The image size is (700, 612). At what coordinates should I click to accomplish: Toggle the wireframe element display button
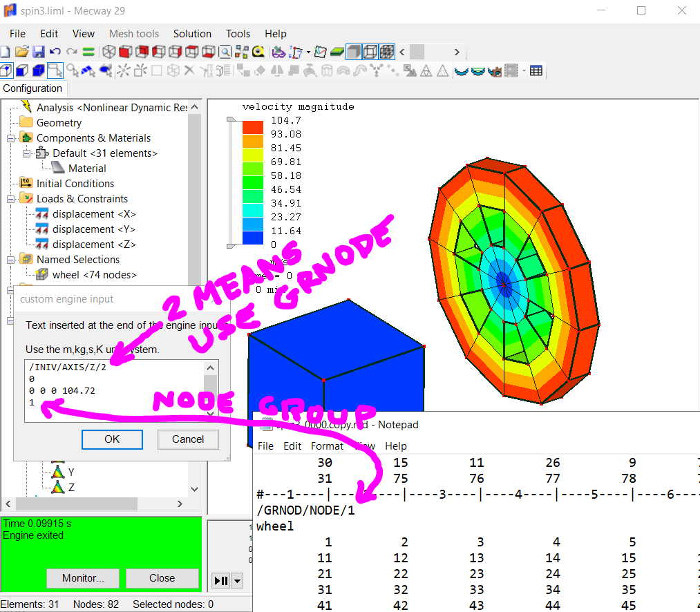370,52
